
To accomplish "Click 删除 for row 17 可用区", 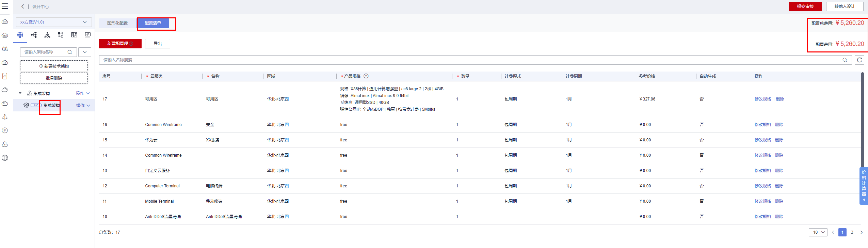I will click(x=780, y=99).
